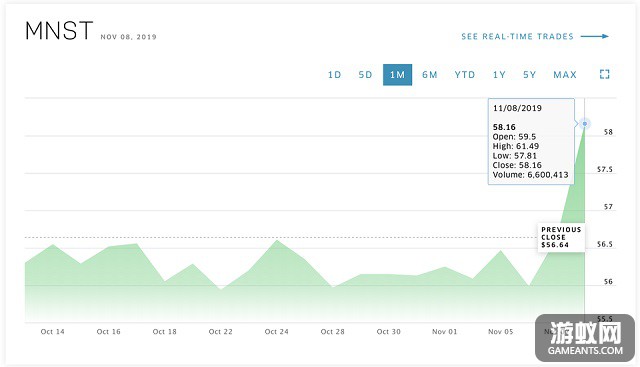Switch chart to 1D range

pyautogui.click(x=334, y=75)
